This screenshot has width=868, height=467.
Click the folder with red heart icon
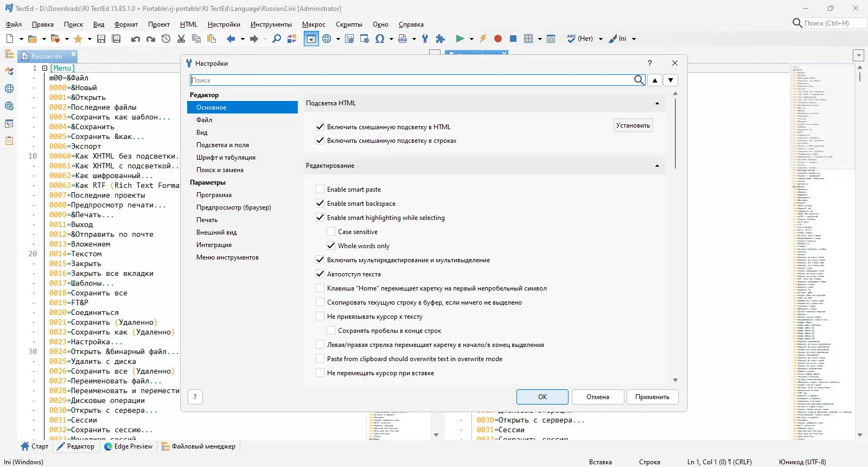55,39
